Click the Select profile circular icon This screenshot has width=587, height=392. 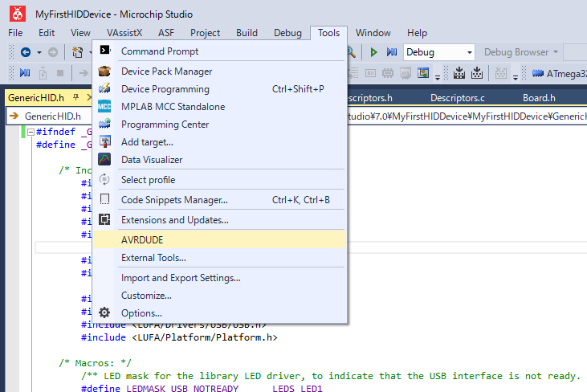pos(104,179)
